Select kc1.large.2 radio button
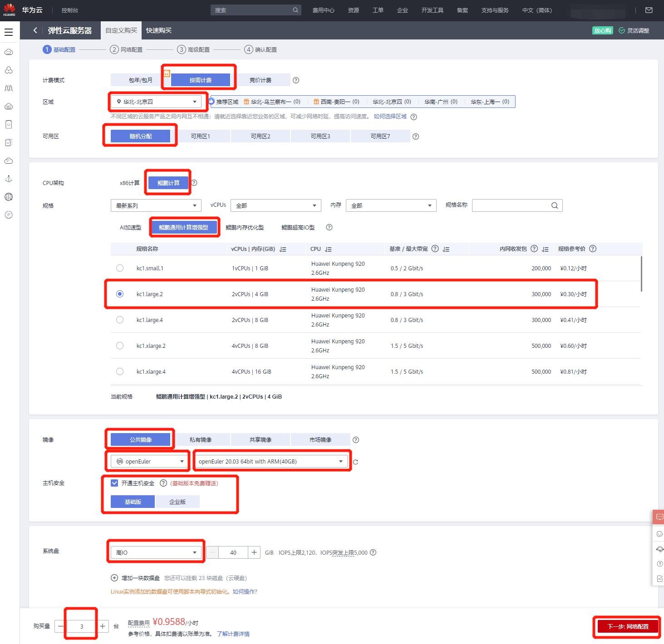 tap(120, 294)
